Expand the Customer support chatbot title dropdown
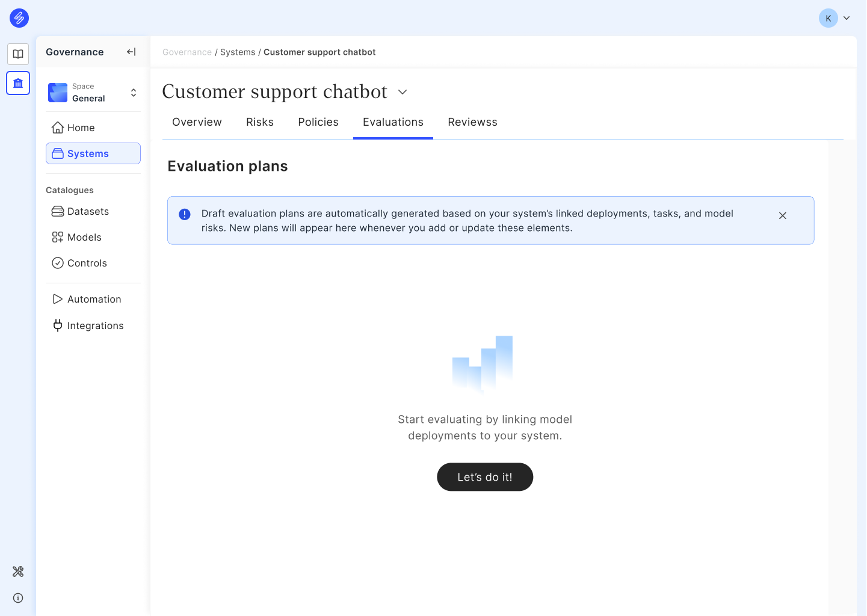Image resolution: width=867 pixels, height=616 pixels. (403, 92)
